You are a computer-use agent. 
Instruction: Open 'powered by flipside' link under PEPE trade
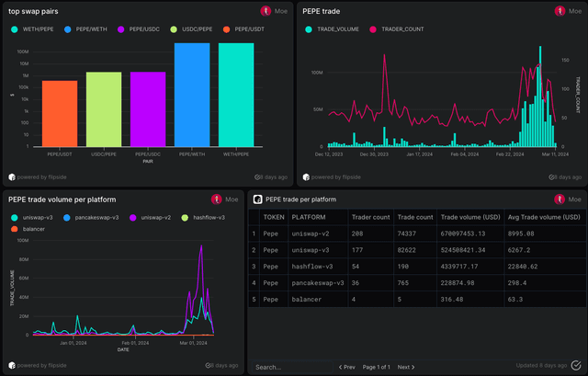pos(335,177)
